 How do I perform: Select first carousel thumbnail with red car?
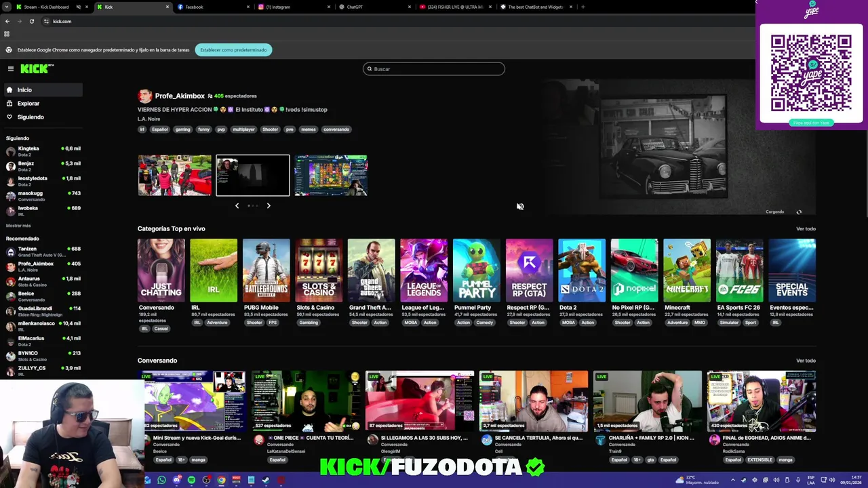tap(175, 175)
